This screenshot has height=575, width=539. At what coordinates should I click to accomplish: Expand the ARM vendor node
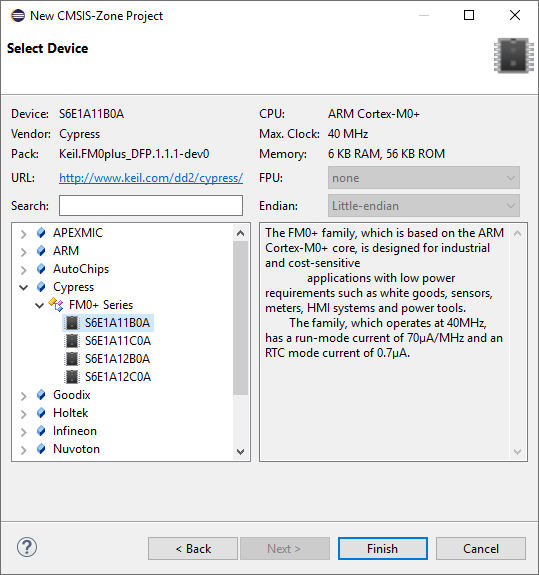(23, 252)
